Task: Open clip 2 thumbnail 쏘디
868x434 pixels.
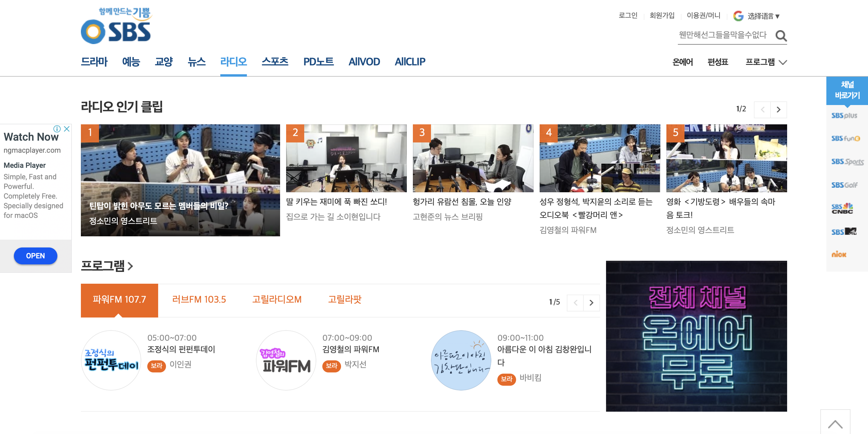Action: (x=346, y=158)
